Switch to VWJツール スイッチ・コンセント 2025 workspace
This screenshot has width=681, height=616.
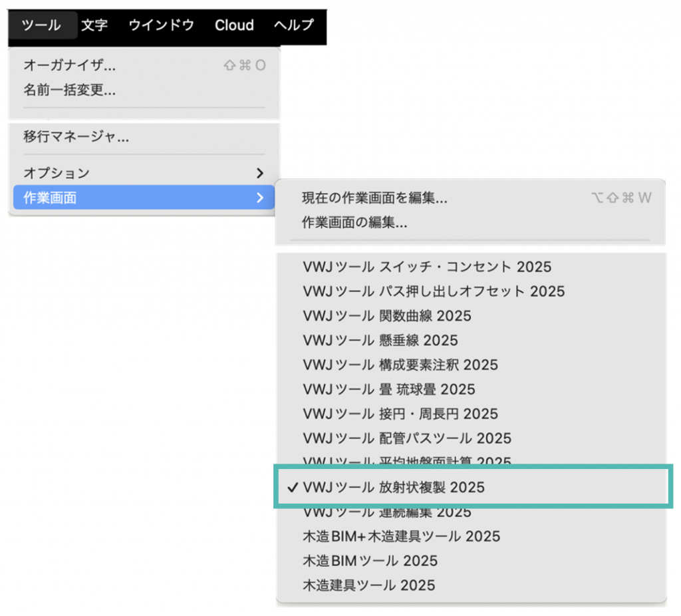(471, 267)
